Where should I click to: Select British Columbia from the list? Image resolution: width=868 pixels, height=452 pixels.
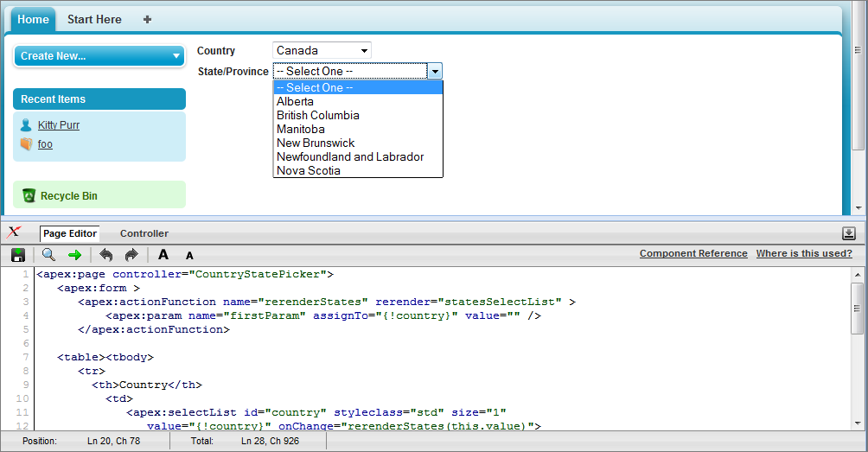(317, 115)
